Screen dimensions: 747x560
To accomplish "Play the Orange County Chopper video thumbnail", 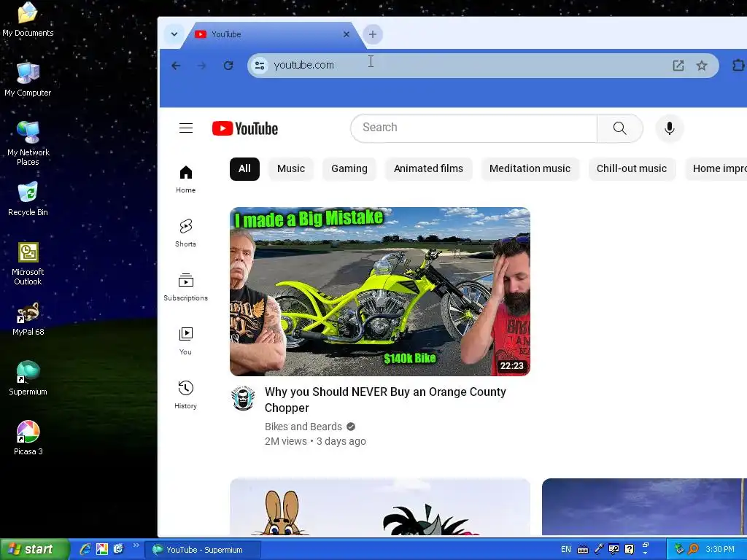I will (x=379, y=292).
